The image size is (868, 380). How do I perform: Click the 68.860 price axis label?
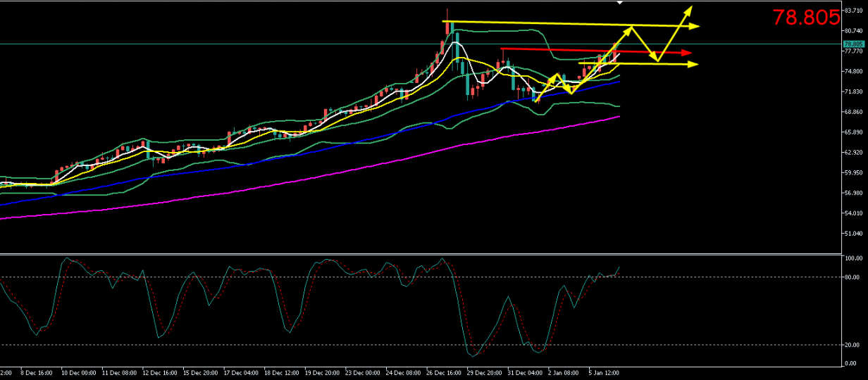[x=853, y=112]
